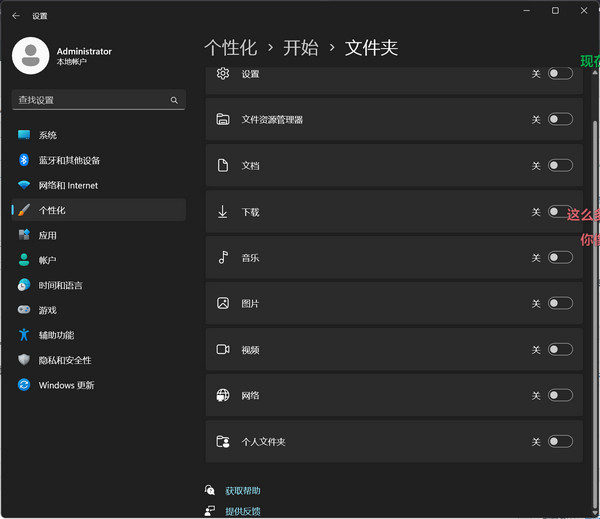Viewport: 600px width, 519px height.
Task: Click the 下载 download arrow icon
Action: [222, 211]
